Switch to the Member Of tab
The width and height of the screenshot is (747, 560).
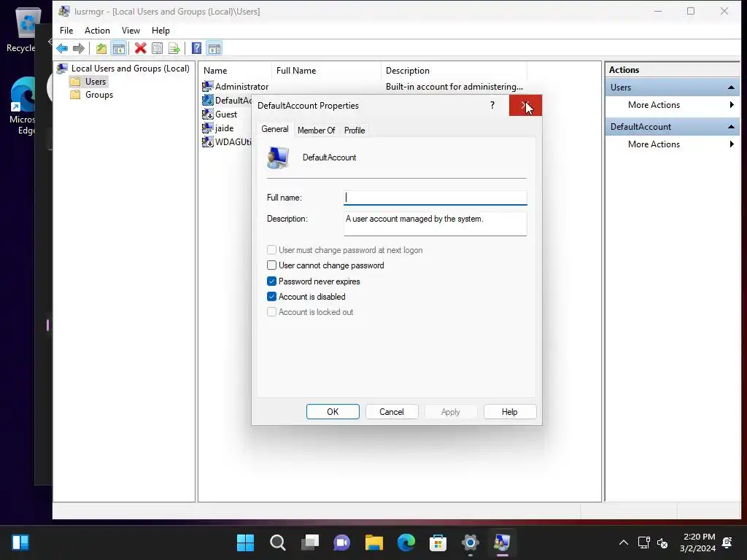click(317, 131)
